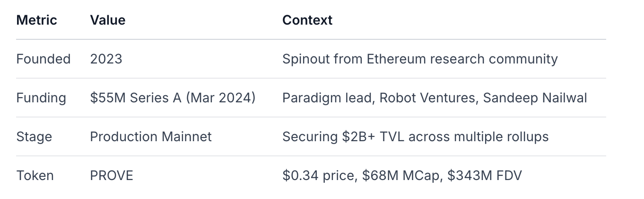Click the Metric column header
This screenshot has width=644, height=199.
(36, 20)
